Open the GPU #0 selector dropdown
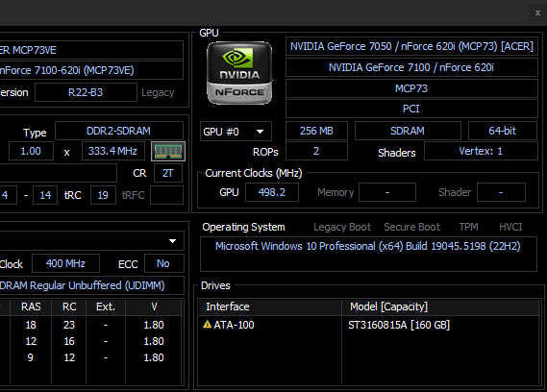The width and height of the screenshot is (547, 392). pyautogui.click(x=236, y=132)
